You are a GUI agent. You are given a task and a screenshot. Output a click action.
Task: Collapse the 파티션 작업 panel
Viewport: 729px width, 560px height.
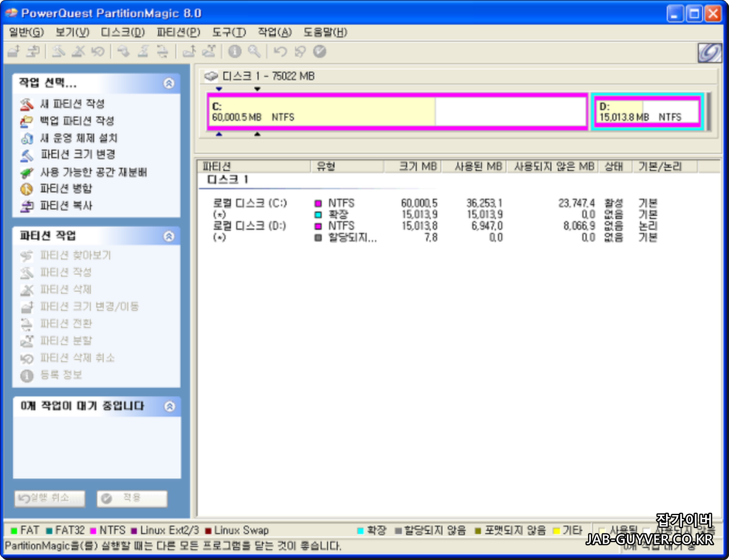pos(169,236)
